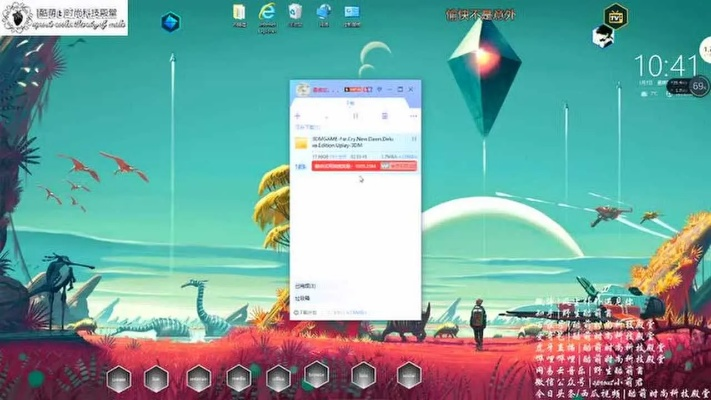Click the pause icon in download toolbar
Screen dimensions: 711x400
pyautogui.click(x=355, y=116)
